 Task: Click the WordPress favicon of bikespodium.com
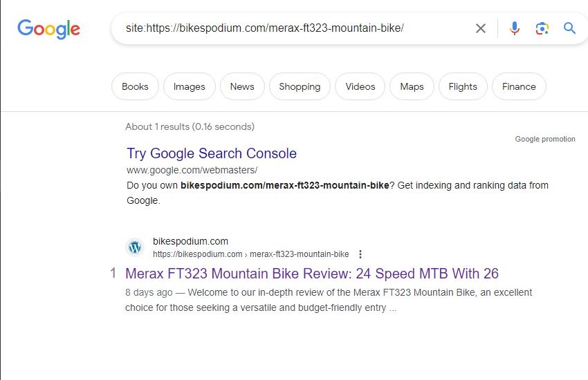tap(135, 247)
